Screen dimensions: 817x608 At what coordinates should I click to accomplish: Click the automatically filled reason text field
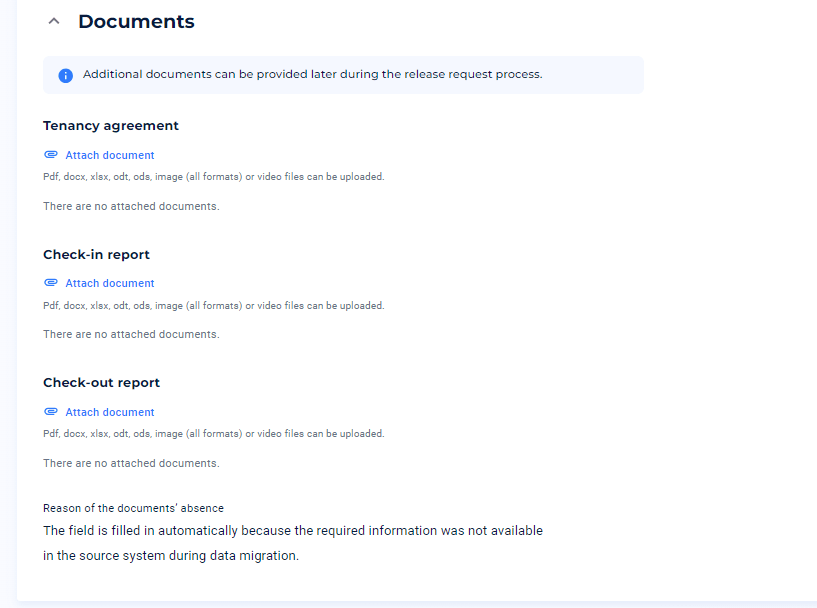(293, 543)
